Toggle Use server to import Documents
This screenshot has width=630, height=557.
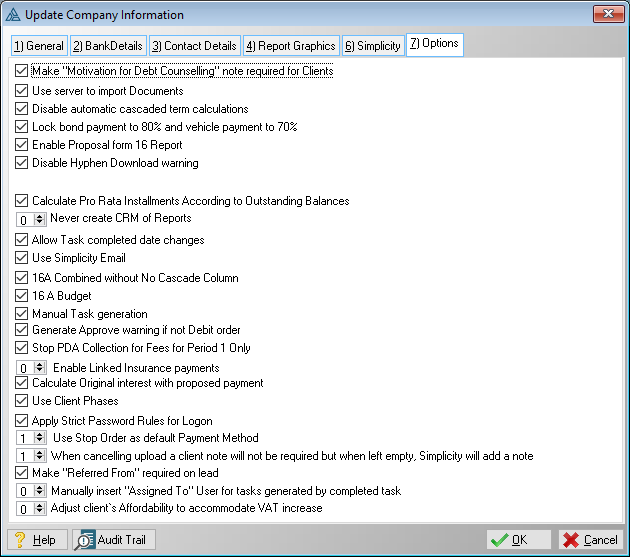[x=23, y=91]
